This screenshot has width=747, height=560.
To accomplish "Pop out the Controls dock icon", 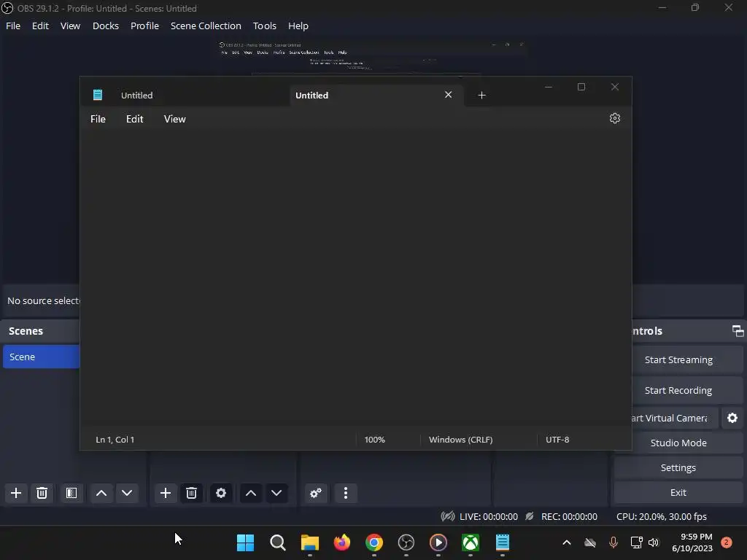I will pos(738,331).
